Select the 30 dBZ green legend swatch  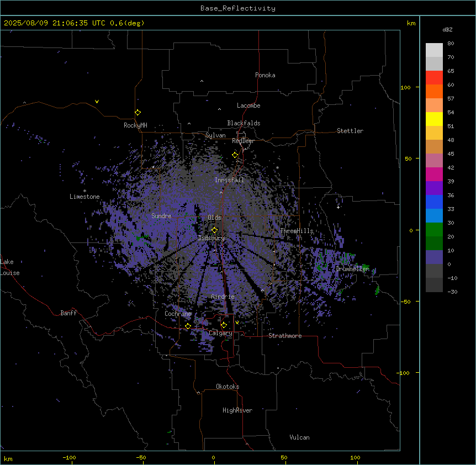pyautogui.click(x=434, y=230)
